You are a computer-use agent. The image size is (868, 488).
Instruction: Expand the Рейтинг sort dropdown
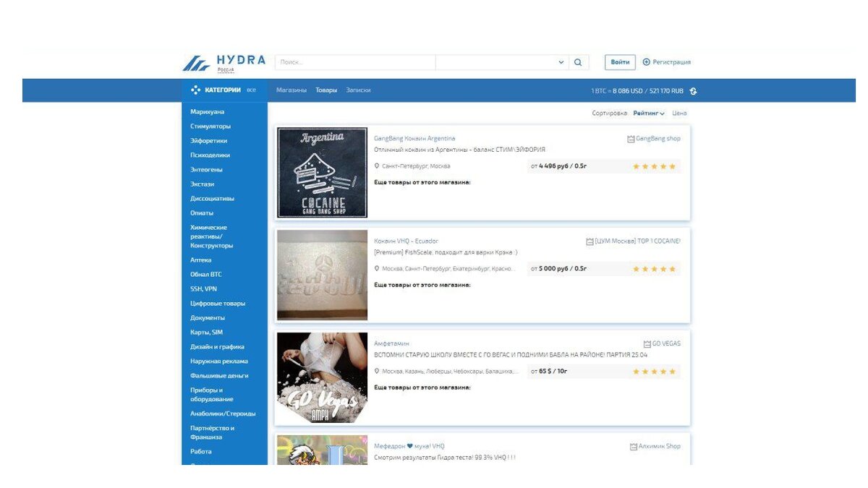649,114
